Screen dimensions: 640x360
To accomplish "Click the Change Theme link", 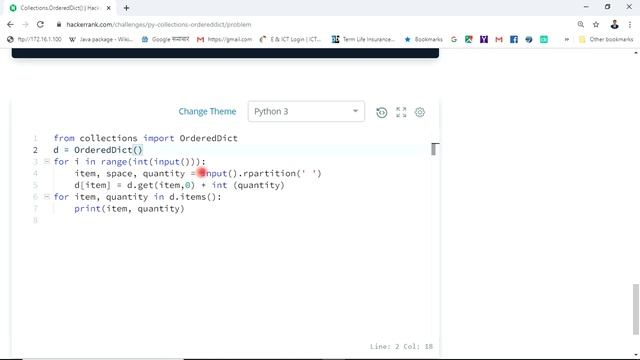I will 207,111.
